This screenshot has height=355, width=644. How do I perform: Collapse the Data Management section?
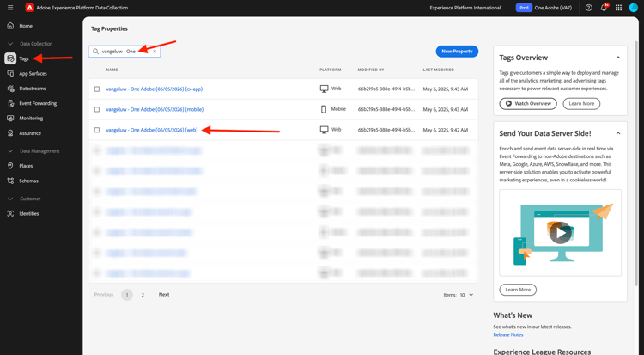(10, 151)
